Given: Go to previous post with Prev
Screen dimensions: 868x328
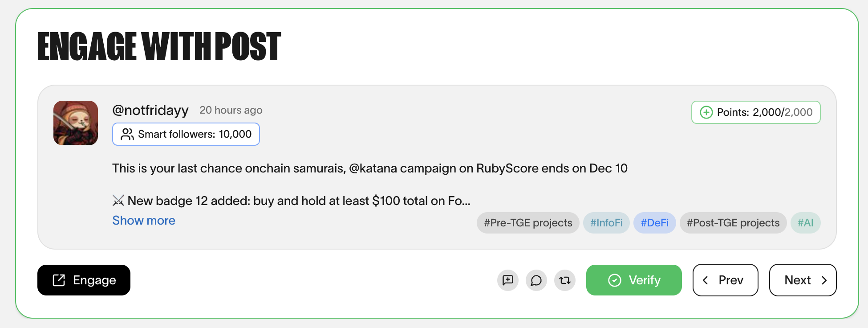Looking at the screenshot, I should coord(725,280).
